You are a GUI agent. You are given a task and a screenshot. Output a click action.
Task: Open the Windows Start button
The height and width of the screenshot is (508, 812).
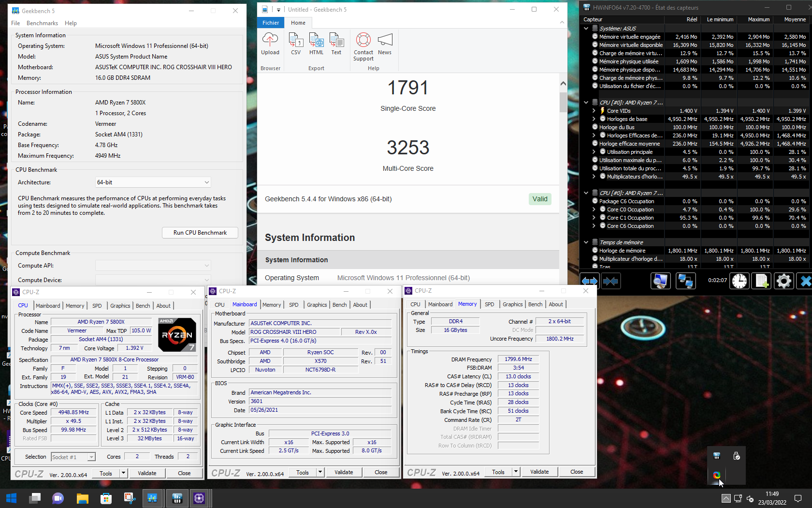tap(11, 498)
